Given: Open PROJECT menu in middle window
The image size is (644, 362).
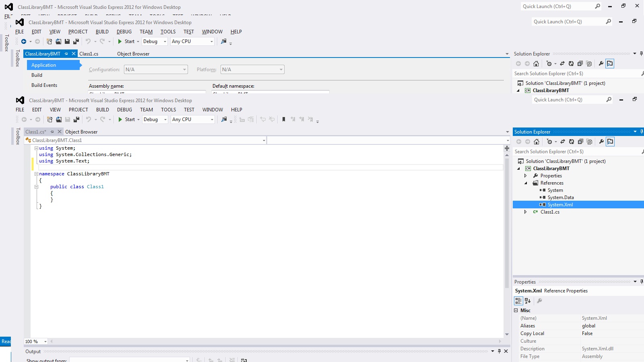Looking at the screenshot, I should 78,32.
